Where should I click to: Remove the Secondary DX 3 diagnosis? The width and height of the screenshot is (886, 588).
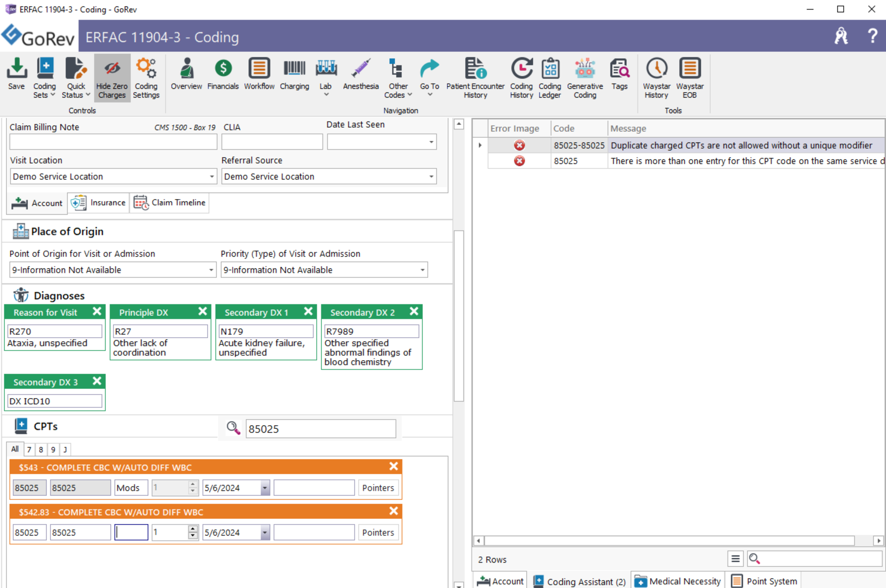coord(97,381)
